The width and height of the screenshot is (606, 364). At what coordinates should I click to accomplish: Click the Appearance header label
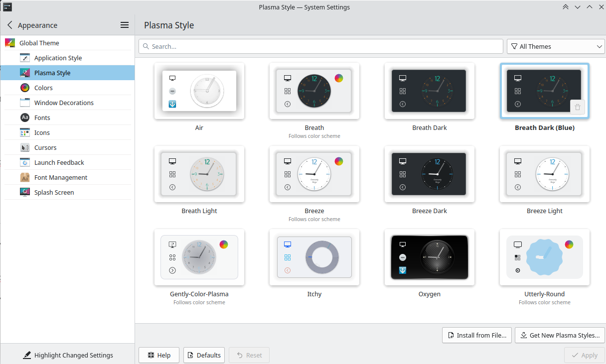click(37, 25)
